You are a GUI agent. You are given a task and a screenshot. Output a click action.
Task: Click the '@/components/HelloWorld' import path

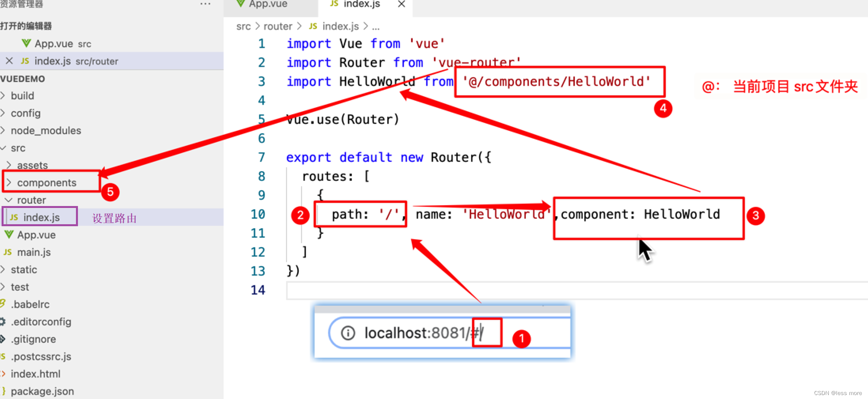(x=557, y=81)
